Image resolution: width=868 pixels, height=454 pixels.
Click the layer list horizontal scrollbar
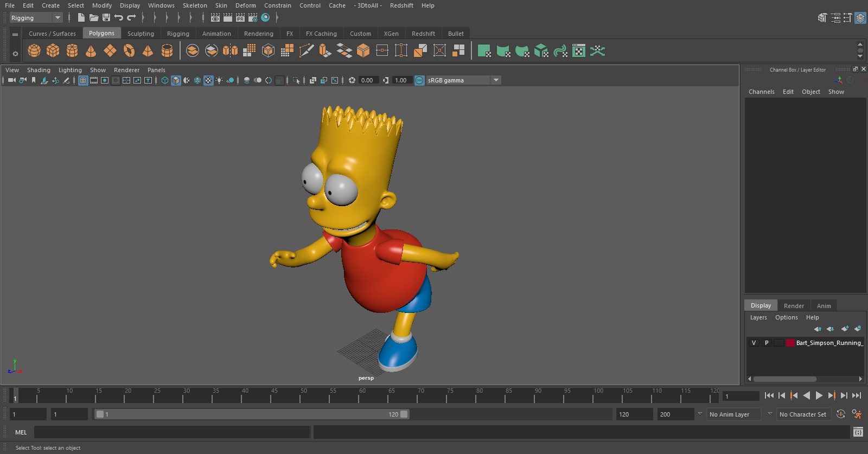point(784,379)
